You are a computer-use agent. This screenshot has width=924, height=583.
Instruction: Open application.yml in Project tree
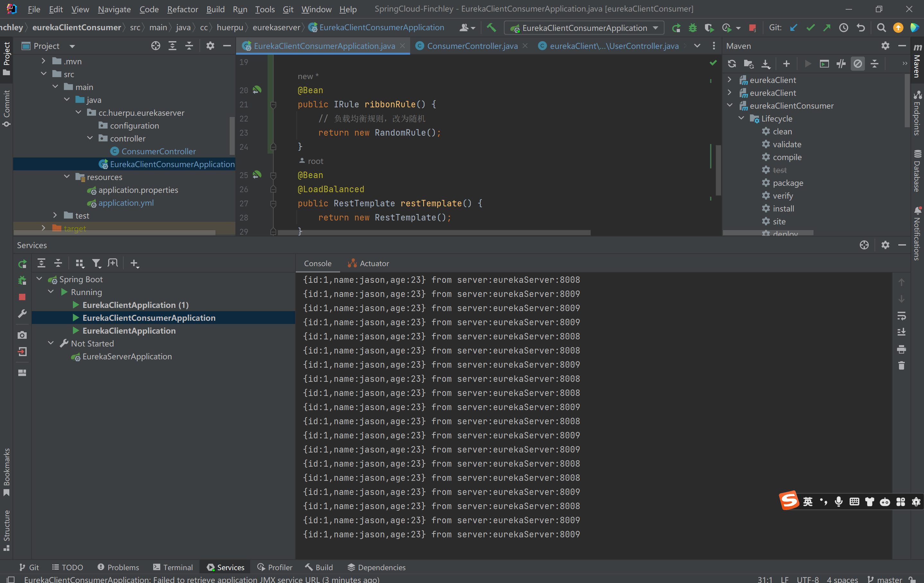[126, 203]
